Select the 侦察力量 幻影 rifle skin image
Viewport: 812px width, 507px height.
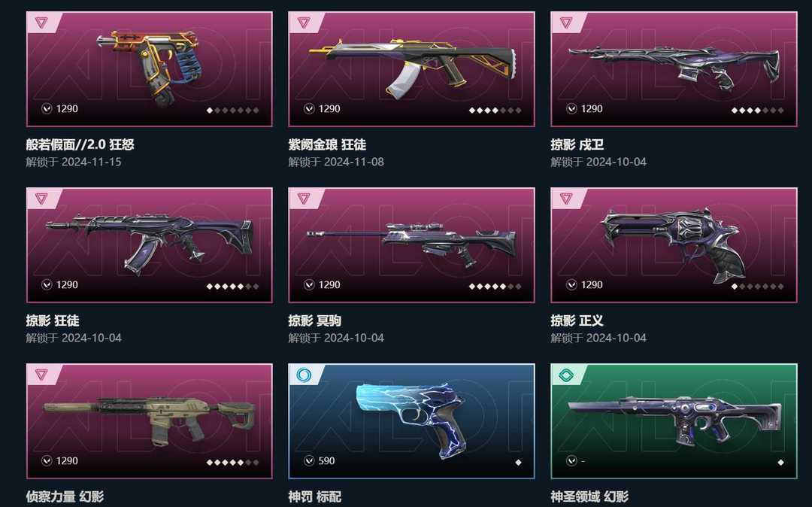(x=149, y=420)
